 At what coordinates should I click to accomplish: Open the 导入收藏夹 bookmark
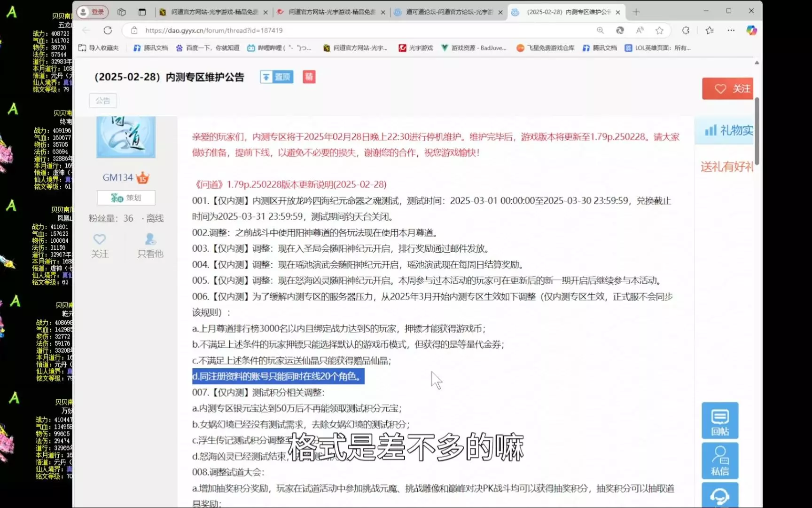[98, 48]
